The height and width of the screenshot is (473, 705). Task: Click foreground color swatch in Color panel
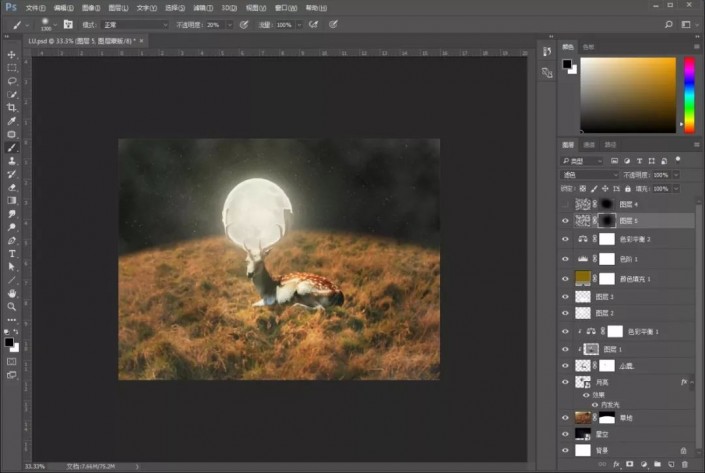567,64
